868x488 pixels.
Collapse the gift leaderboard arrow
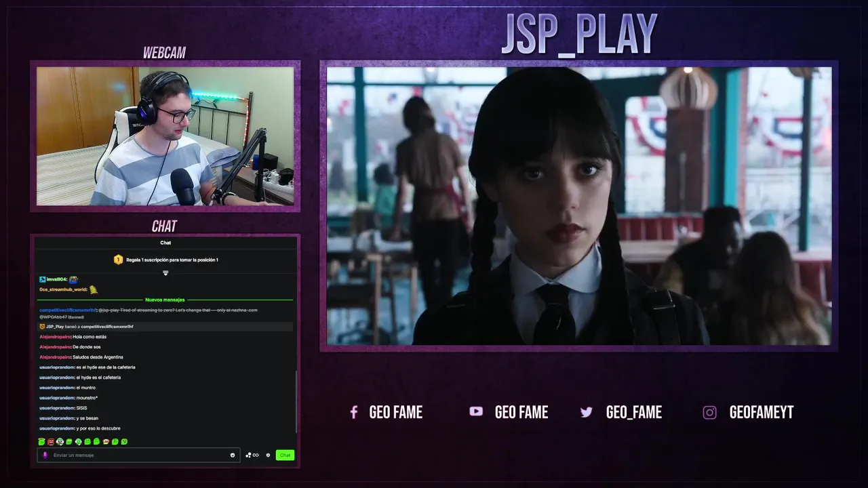165,273
